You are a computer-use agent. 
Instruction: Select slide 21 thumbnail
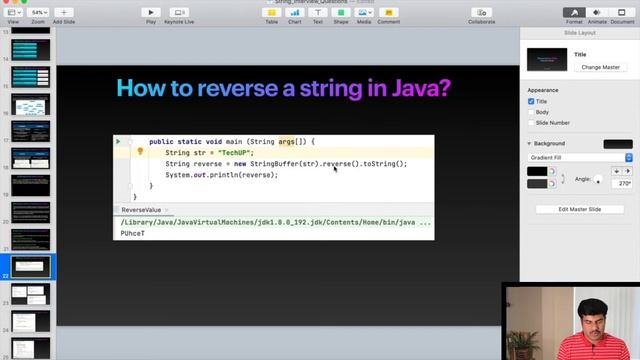(31, 240)
